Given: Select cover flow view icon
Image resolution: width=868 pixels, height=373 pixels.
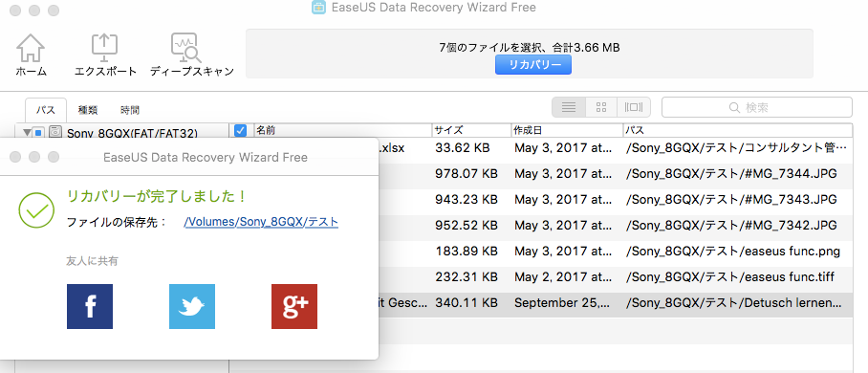Looking at the screenshot, I should coord(634,107).
